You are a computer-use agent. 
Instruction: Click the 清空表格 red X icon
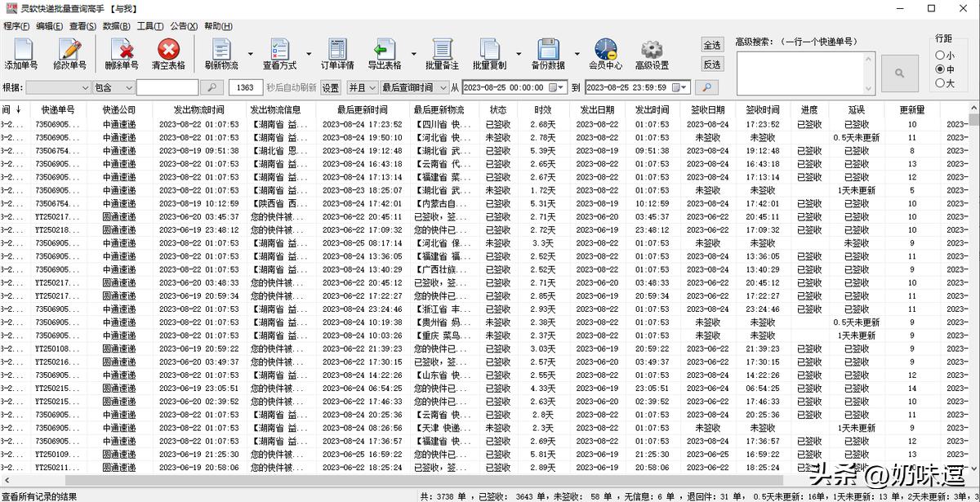pyautogui.click(x=168, y=54)
